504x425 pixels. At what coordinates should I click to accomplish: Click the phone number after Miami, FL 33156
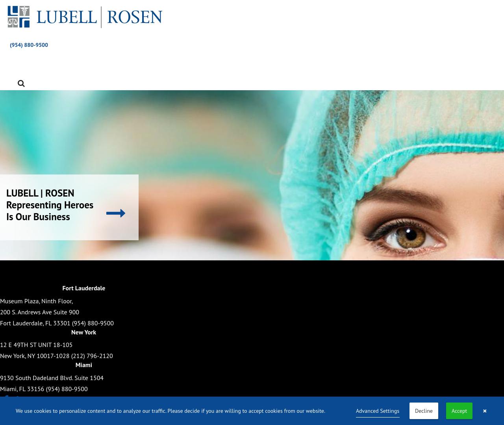(x=67, y=389)
